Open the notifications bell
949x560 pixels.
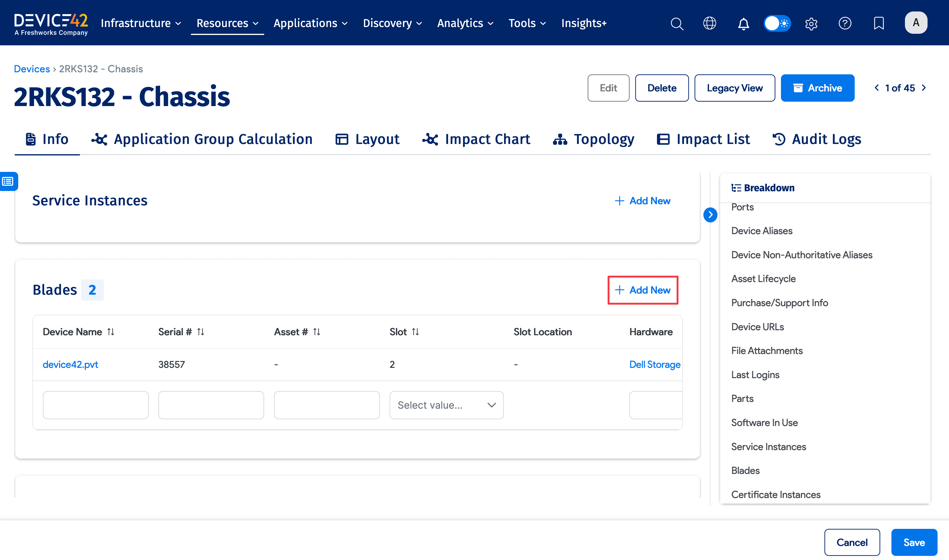point(743,24)
